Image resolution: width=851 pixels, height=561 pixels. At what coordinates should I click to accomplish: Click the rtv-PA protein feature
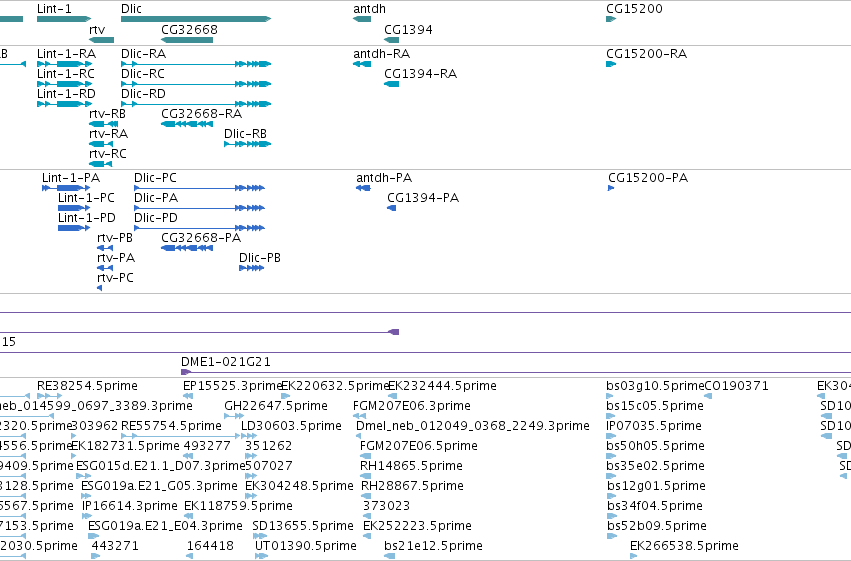(105, 268)
